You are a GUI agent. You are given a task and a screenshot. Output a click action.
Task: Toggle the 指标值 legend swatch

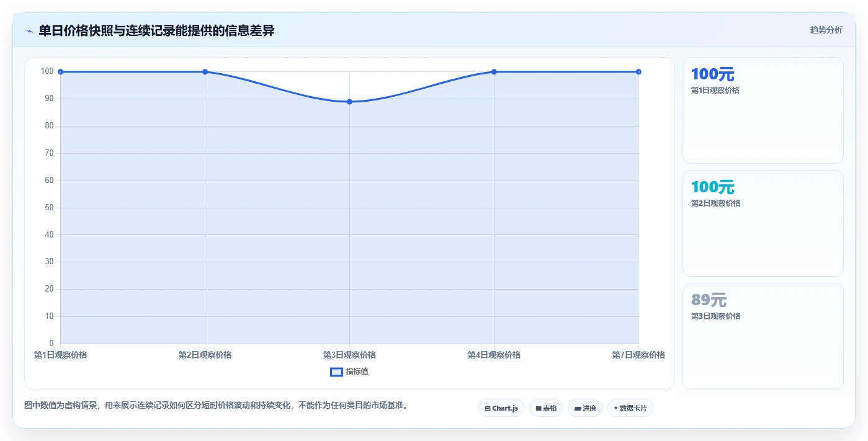336,372
